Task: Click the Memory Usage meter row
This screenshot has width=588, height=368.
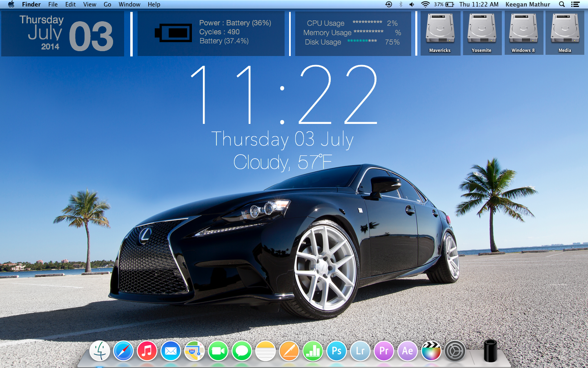Action: coord(352,33)
